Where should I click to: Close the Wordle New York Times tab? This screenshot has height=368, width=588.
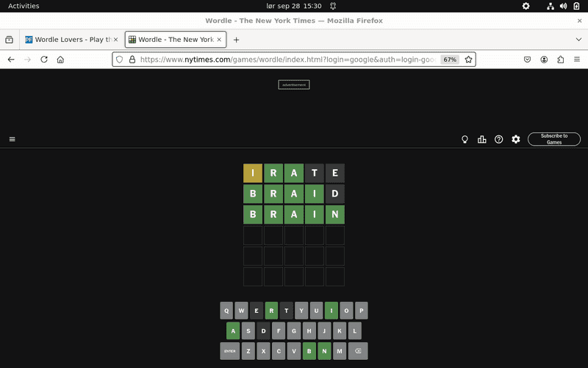point(219,40)
